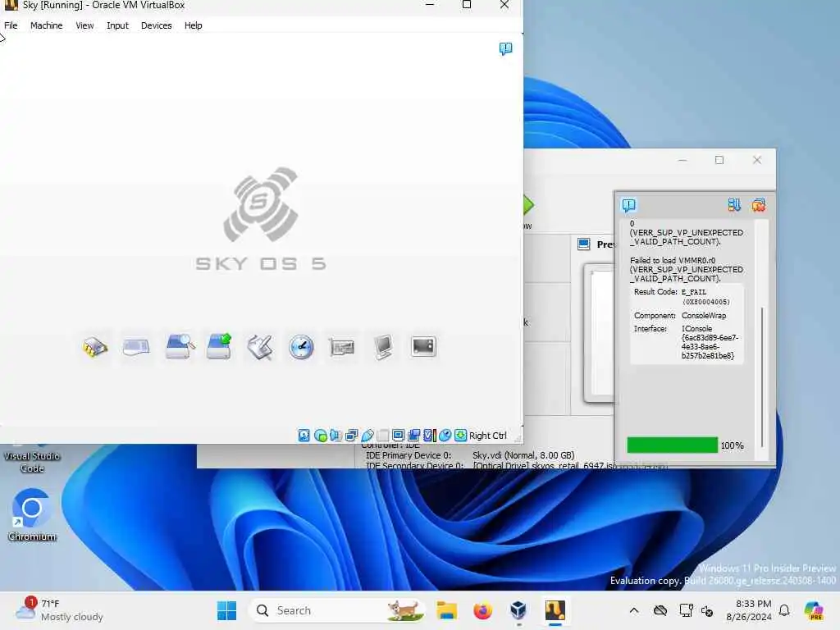Click the shared folders status icon
Screen dimensions: 840x630
coord(382,436)
